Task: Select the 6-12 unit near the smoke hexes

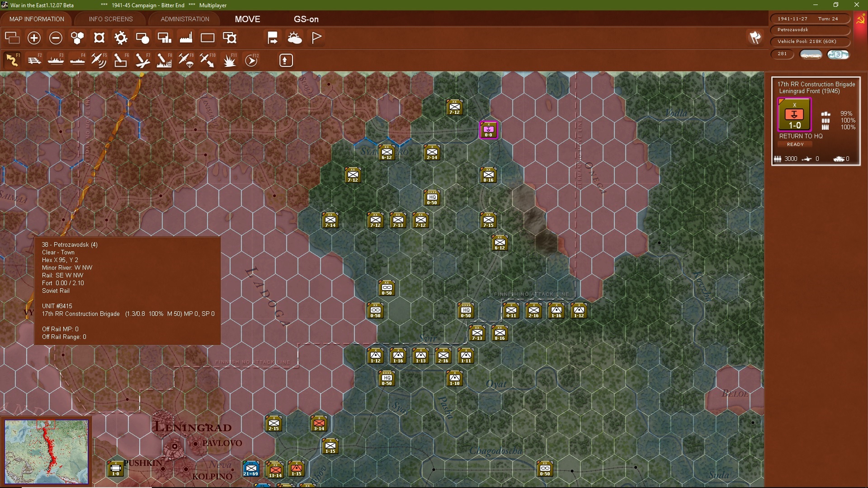Action: (x=500, y=243)
